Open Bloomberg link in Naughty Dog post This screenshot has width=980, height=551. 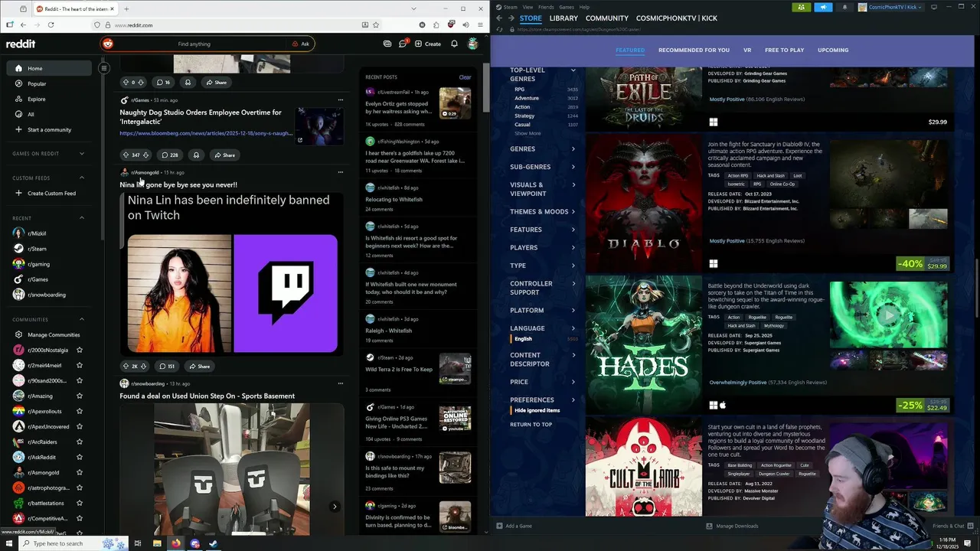click(206, 133)
